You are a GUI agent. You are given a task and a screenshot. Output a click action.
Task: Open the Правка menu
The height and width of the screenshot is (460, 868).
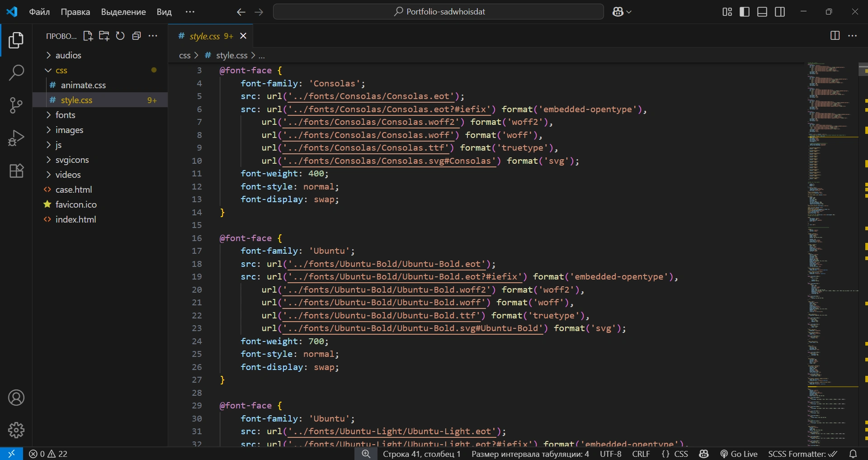pos(75,12)
